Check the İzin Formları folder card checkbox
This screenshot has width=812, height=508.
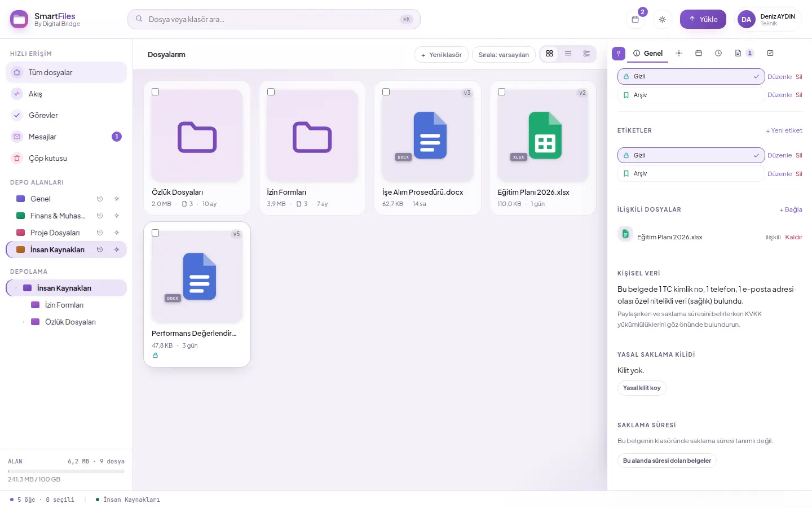tap(271, 92)
